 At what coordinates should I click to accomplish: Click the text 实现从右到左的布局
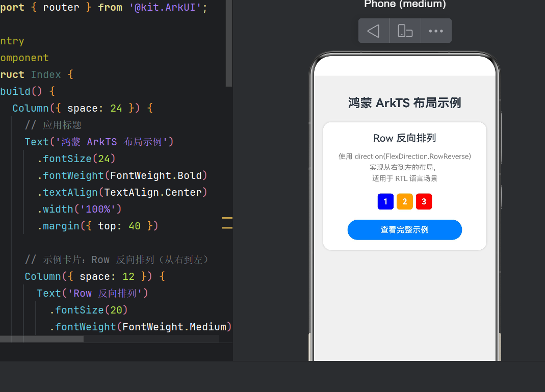pos(402,167)
